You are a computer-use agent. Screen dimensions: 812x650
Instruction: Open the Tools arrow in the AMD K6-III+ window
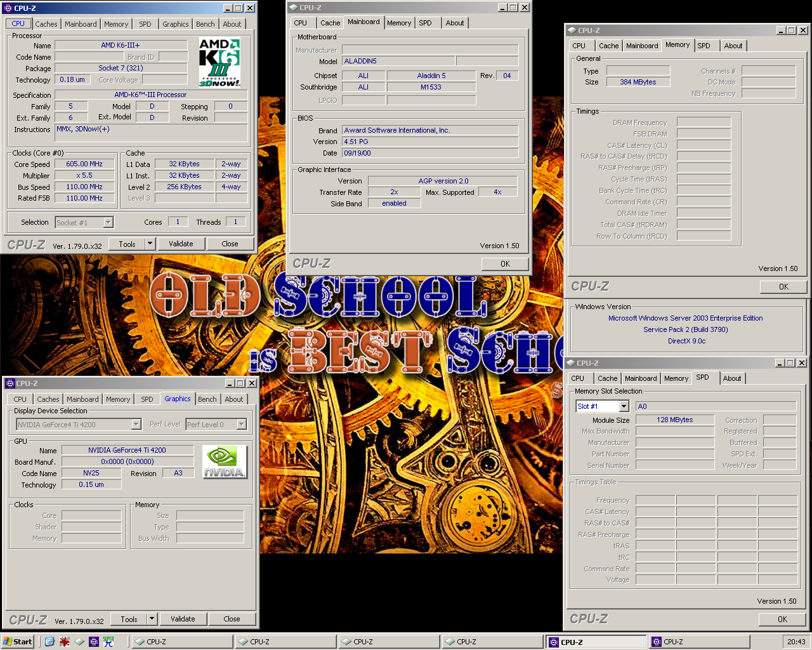150,244
